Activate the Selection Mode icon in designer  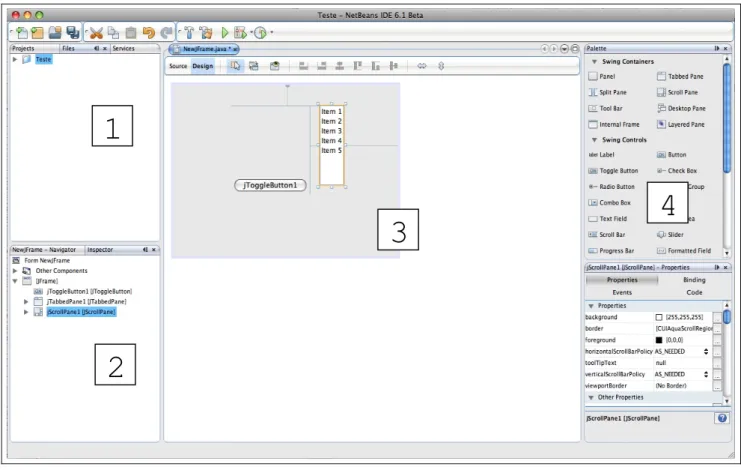tap(235, 66)
